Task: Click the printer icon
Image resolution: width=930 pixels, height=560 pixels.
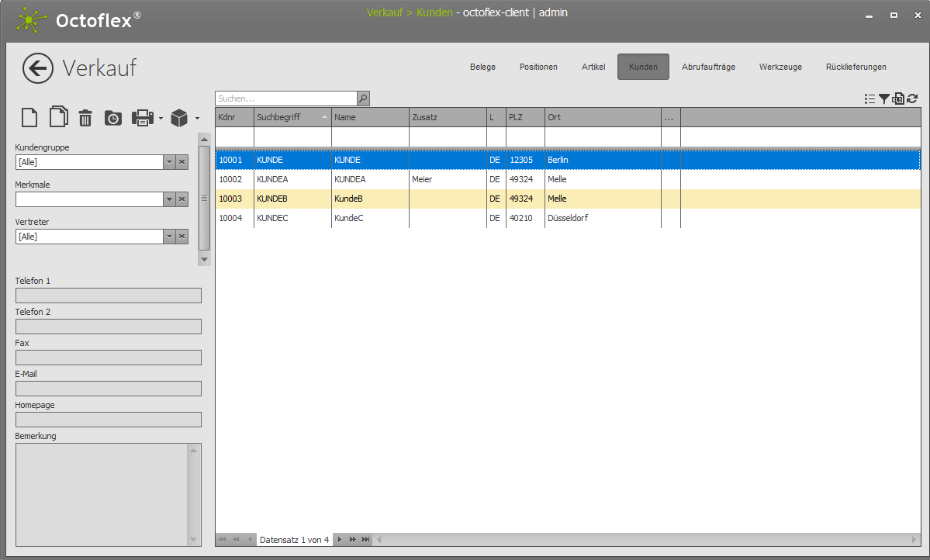Action: pyautogui.click(x=143, y=118)
